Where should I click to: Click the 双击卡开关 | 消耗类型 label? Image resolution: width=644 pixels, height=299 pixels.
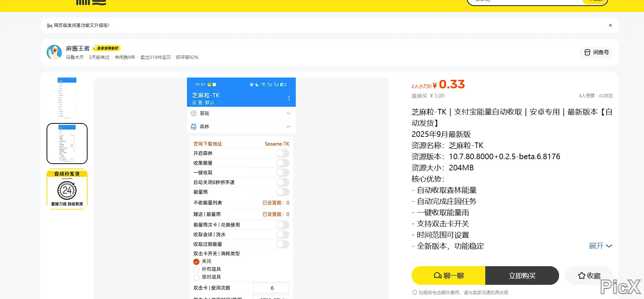(216, 254)
